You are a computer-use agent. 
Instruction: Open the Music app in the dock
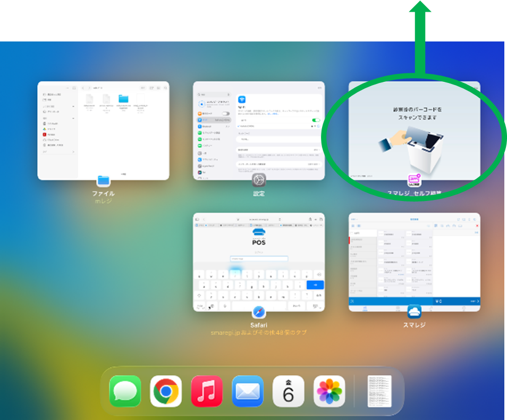pyautogui.click(x=207, y=391)
